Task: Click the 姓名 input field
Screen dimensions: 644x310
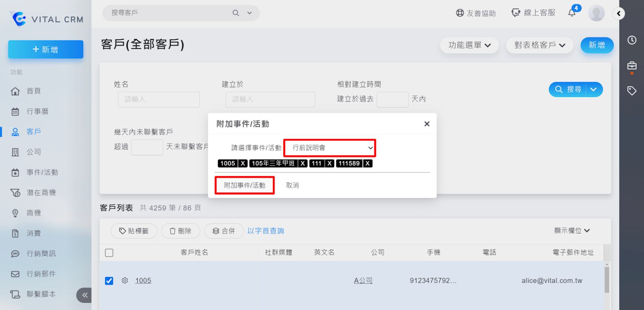Action: click(159, 99)
